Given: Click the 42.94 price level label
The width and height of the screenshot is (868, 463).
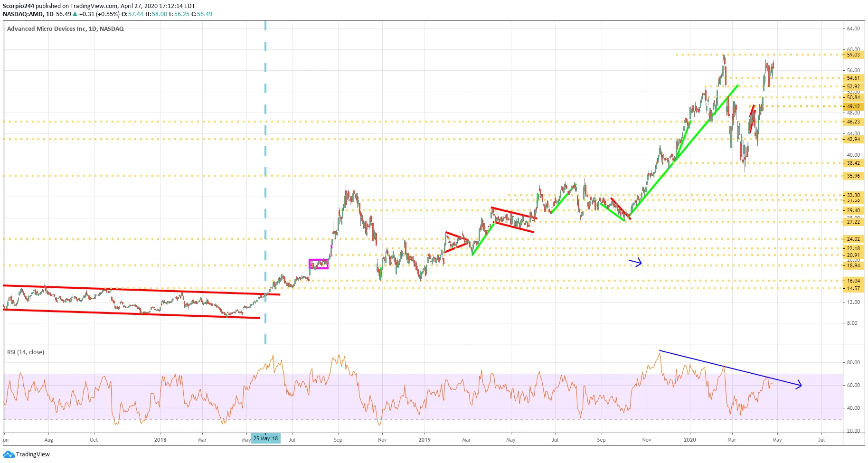Looking at the screenshot, I should pyautogui.click(x=853, y=139).
